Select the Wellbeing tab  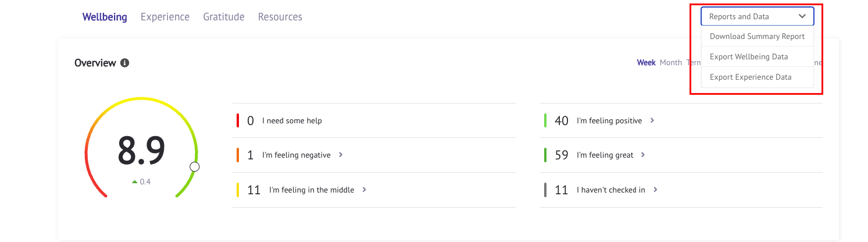pos(105,17)
